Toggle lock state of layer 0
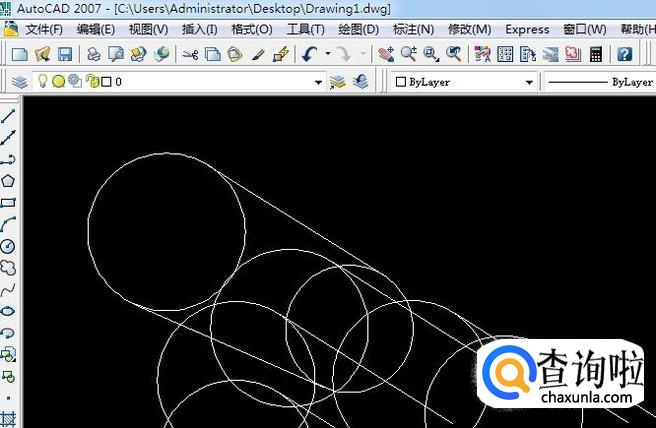The height and width of the screenshot is (428, 656). (x=92, y=81)
